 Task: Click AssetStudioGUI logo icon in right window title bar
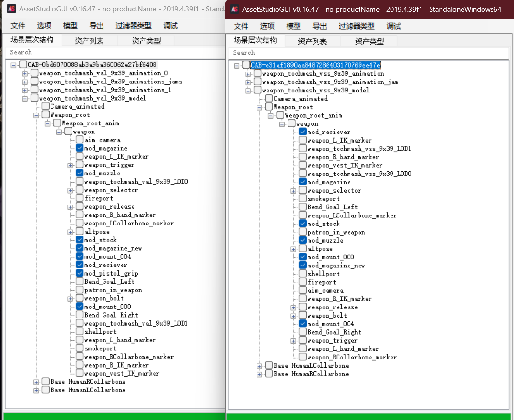pyautogui.click(x=234, y=9)
